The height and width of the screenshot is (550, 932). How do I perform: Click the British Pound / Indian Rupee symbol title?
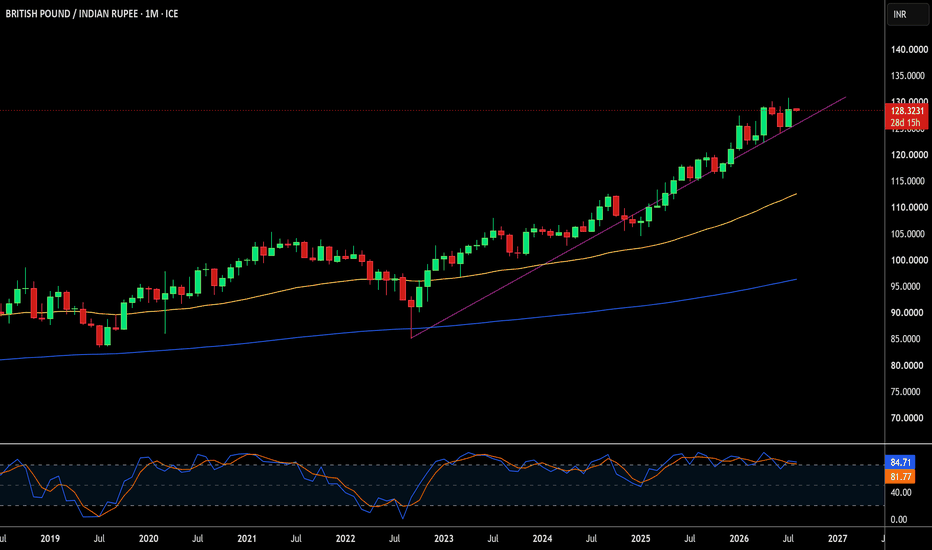[92, 14]
